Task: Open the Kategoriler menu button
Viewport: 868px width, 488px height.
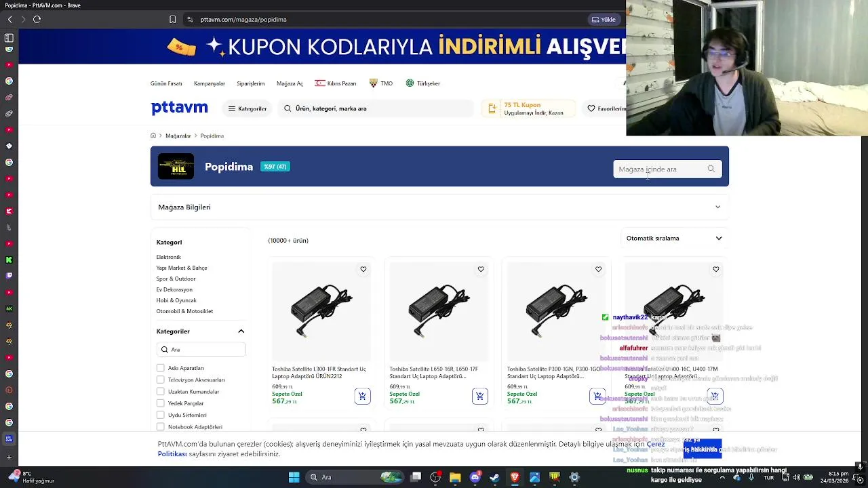Action: [x=248, y=108]
